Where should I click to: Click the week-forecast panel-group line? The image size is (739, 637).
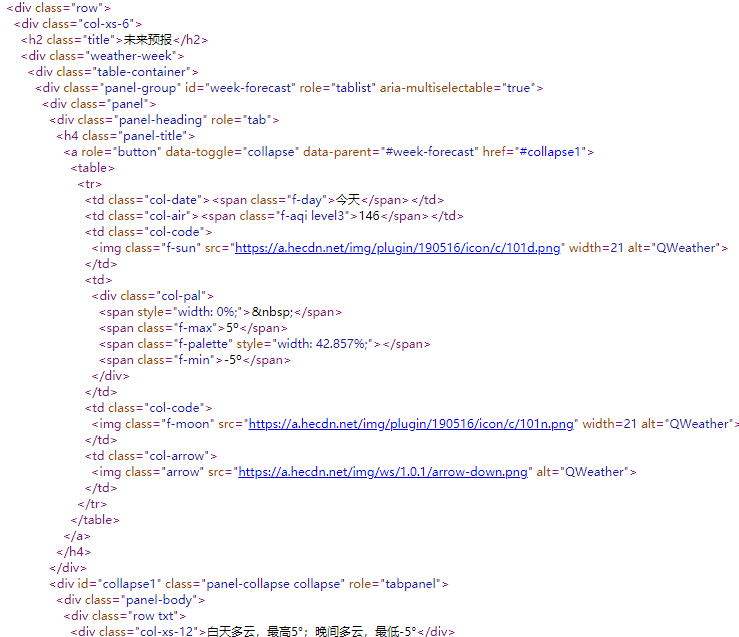pos(289,88)
